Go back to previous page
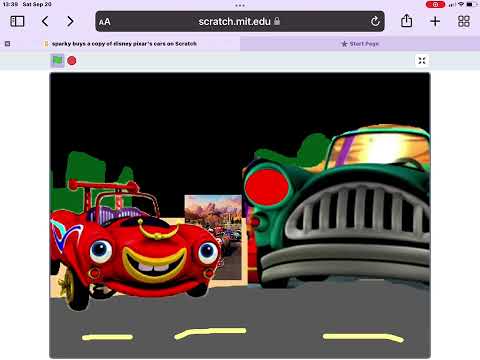Image resolution: width=480 pixels, height=360 pixels. 45,21
